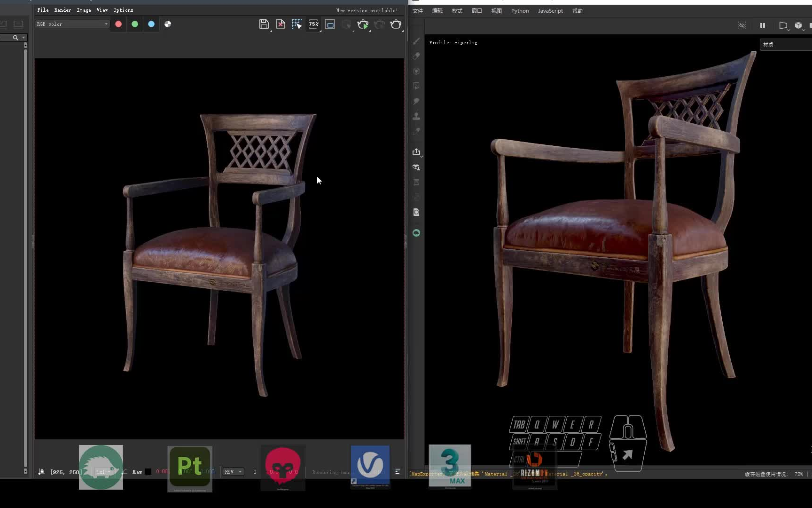The image size is (812, 508).
Task: Toggle hide-viewport eye icon in Painter
Action: pyautogui.click(x=742, y=25)
